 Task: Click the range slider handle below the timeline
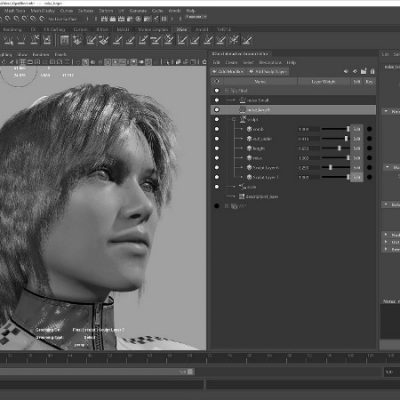click(x=190, y=372)
